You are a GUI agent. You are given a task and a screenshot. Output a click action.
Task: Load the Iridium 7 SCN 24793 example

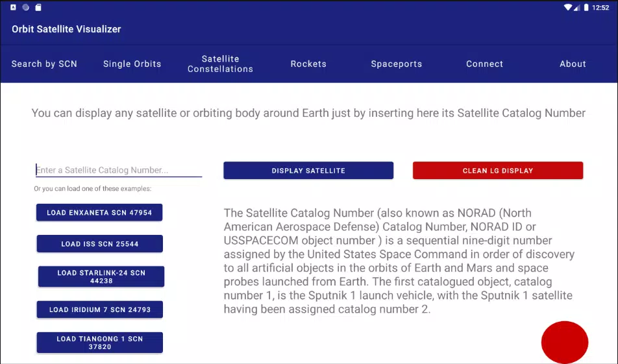[x=100, y=309]
